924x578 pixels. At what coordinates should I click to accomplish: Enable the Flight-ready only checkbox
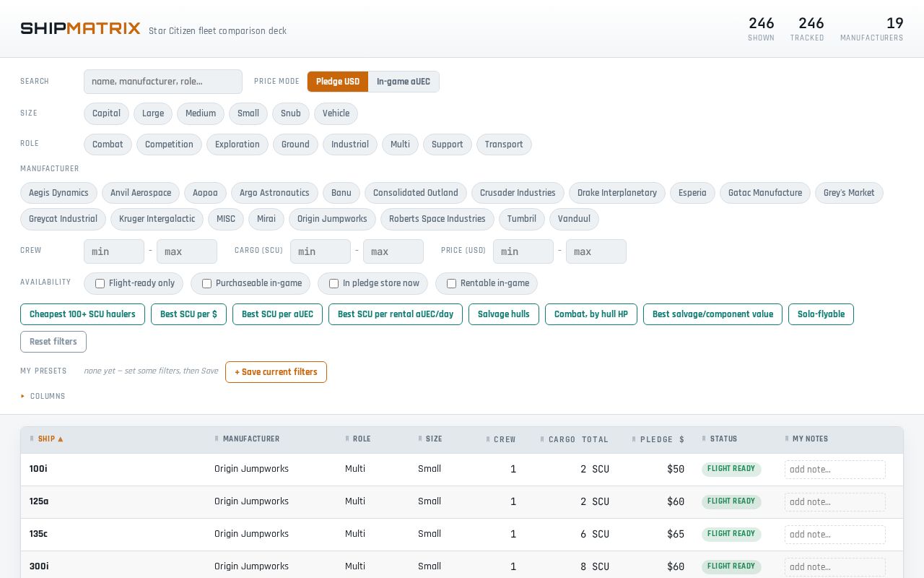[x=100, y=283]
